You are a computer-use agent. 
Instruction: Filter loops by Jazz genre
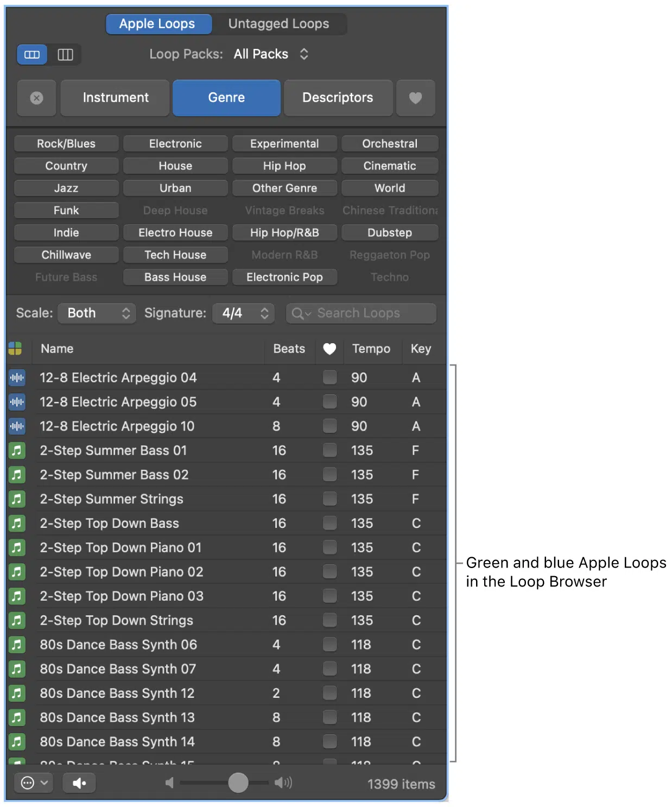tap(66, 188)
